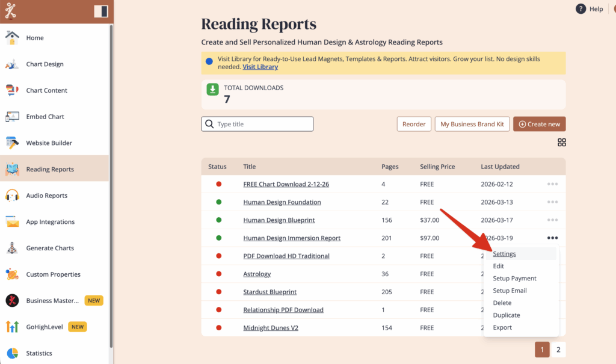Viewport: 616px width, 364px height.
Task: Click the Audio Reports headphones icon
Action: [x=12, y=196]
